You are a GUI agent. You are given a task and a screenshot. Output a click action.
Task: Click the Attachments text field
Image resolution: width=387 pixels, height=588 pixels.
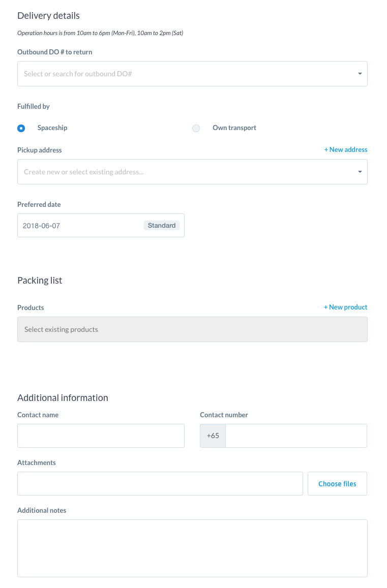click(160, 484)
